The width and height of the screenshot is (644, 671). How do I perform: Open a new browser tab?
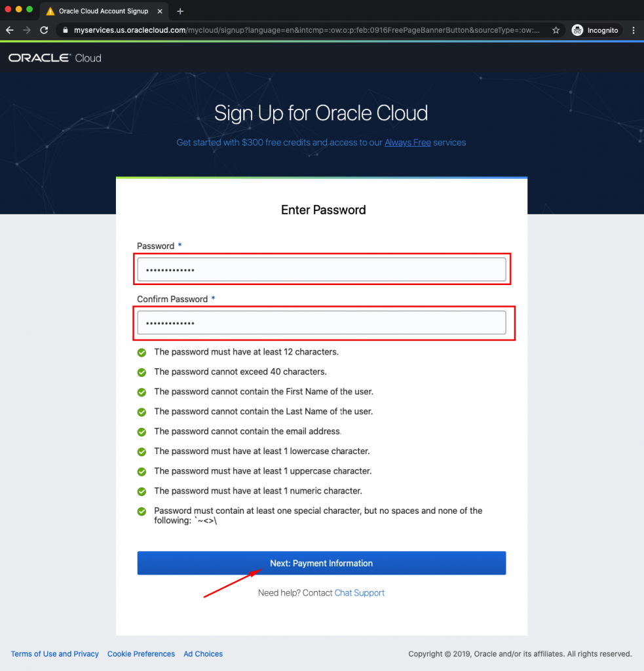point(180,10)
